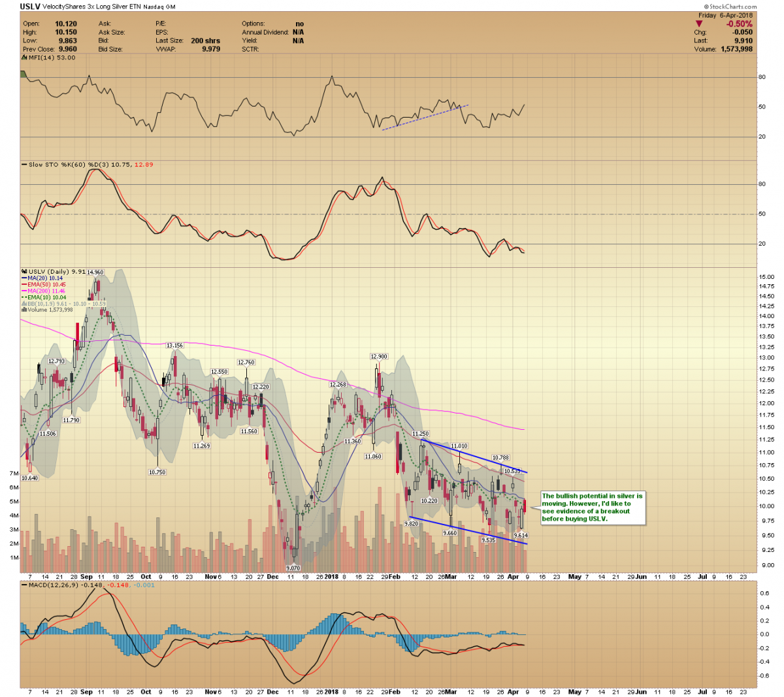Screen dimensions: 784x697
Task: Click the Last value 9.910
Action: coord(743,41)
